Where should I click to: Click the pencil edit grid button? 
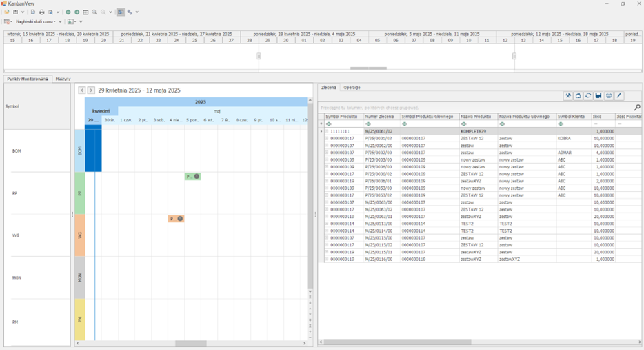tap(619, 95)
